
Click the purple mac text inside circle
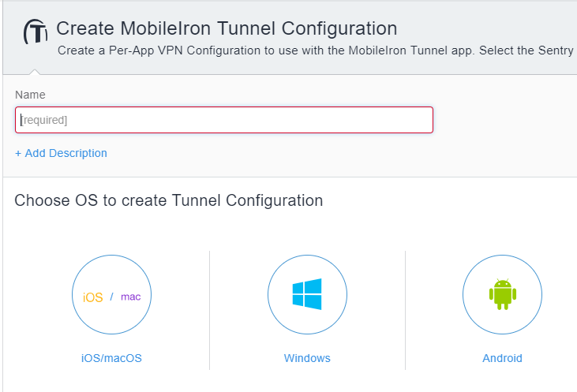131,297
